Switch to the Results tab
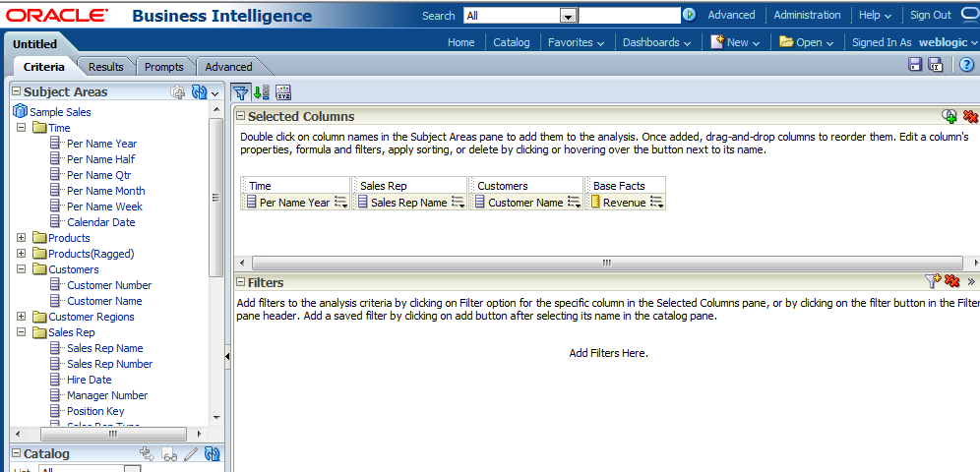The width and height of the screenshot is (980, 472). (105, 66)
